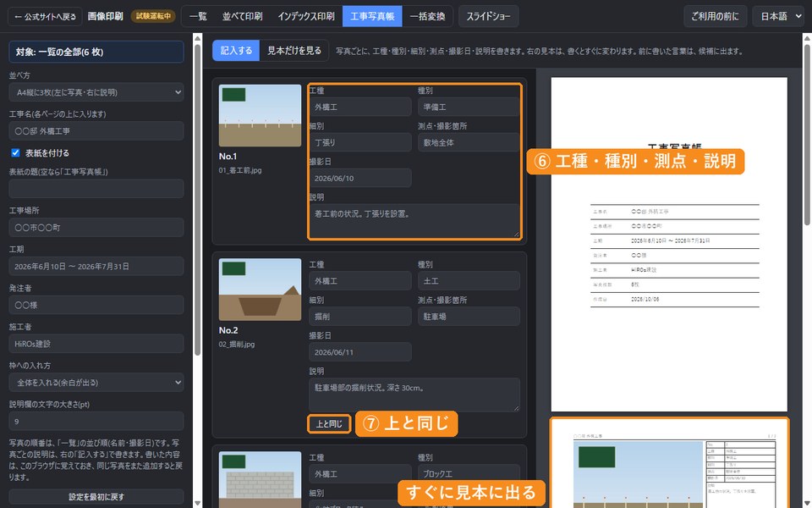Edit No.1 工種 field 外構工
Image resolution: width=812 pixels, height=508 pixels.
(360, 108)
